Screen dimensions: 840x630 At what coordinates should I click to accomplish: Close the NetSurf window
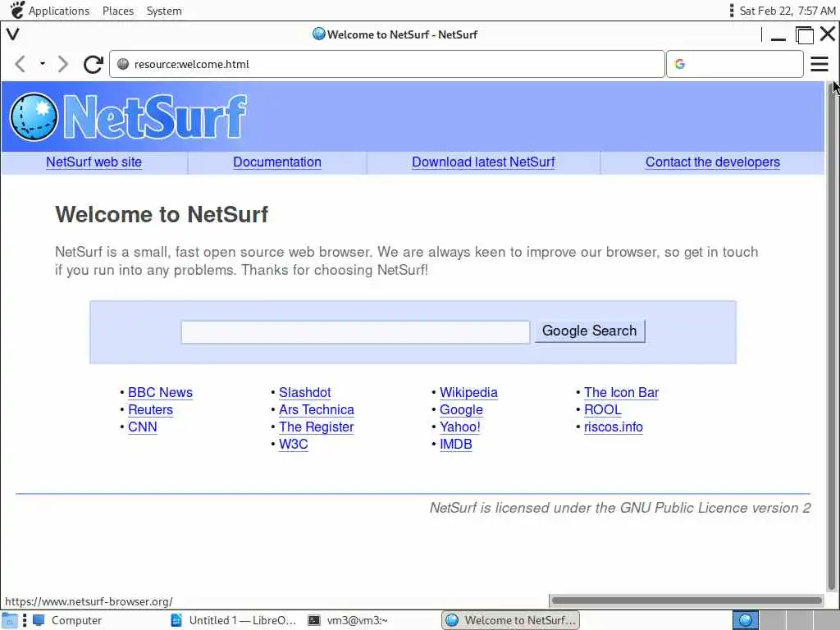click(828, 34)
